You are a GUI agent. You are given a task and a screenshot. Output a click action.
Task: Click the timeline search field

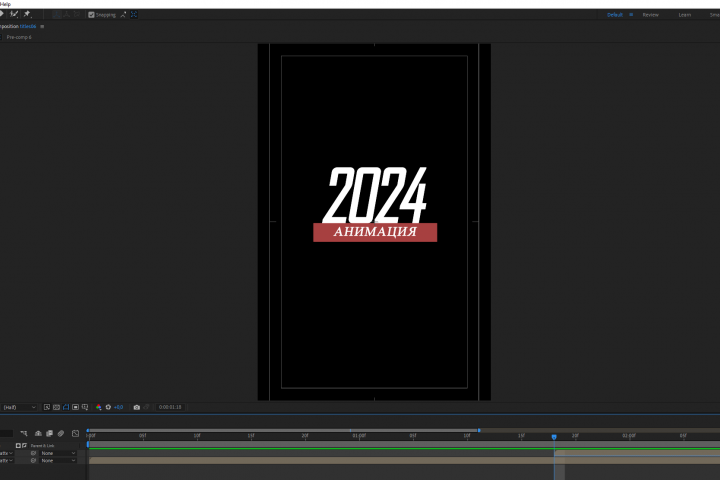coord(6,434)
